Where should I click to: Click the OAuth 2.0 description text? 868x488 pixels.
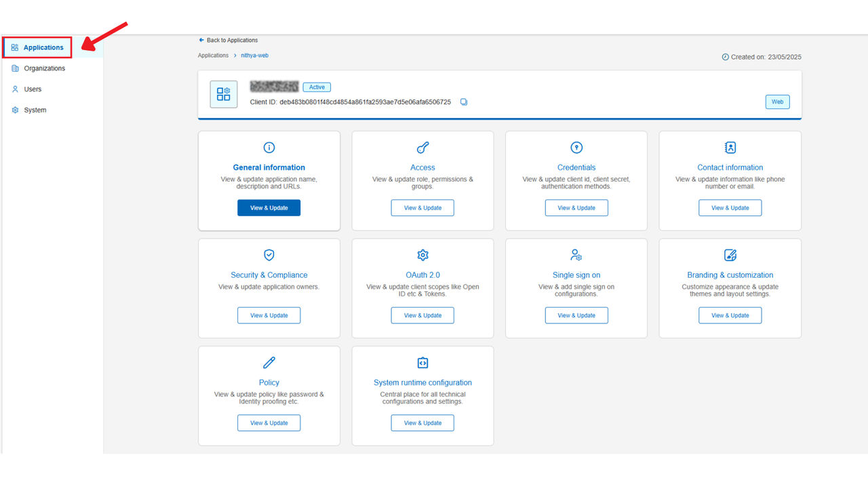(422, 291)
